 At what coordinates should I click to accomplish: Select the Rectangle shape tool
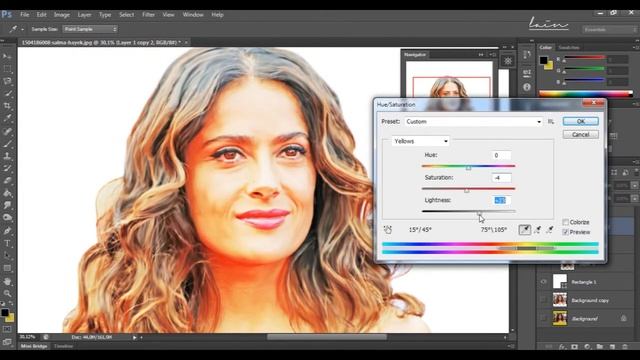(x=7, y=268)
